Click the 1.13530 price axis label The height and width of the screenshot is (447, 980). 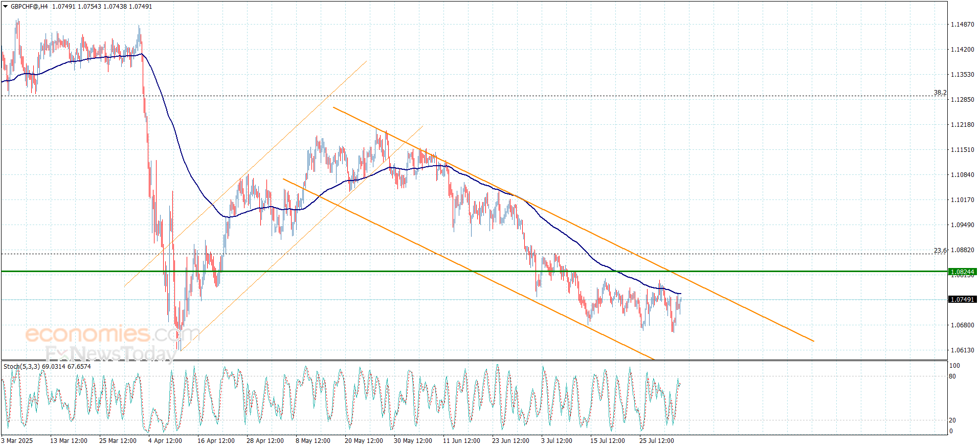pyautogui.click(x=962, y=75)
